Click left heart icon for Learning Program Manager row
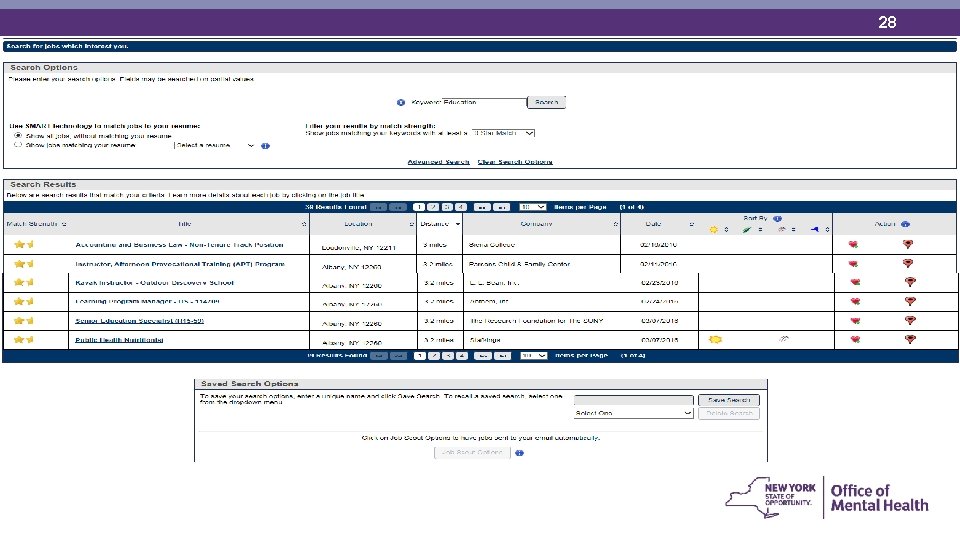Screen dimensions: 960x540 pyautogui.click(x=855, y=301)
